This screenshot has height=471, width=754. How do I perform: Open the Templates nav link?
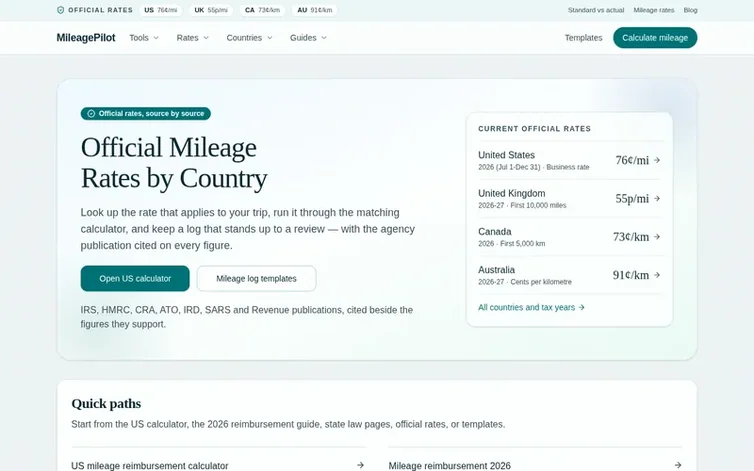click(x=583, y=38)
